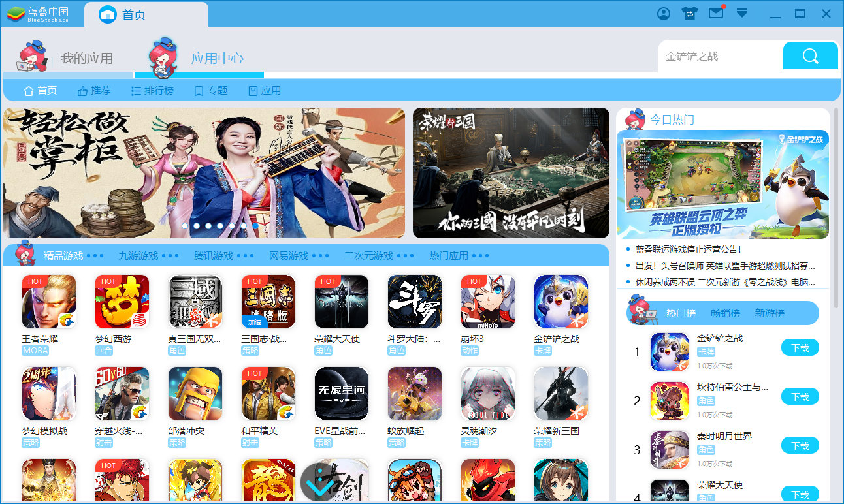Expand 腾讯游戏 category dots
This screenshot has width=844, height=504.
(x=246, y=256)
